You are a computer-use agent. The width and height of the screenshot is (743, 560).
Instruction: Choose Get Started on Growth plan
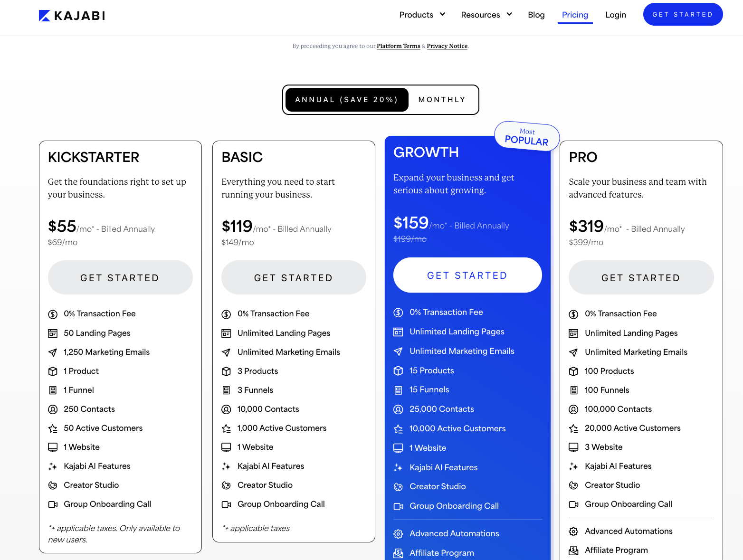[x=467, y=275]
